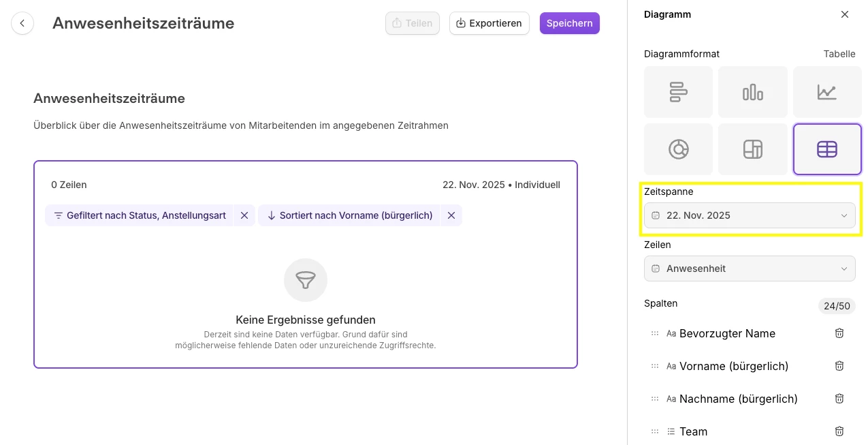Remove the Vorname (bürgerlich) column

pyautogui.click(x=839, y=366)
